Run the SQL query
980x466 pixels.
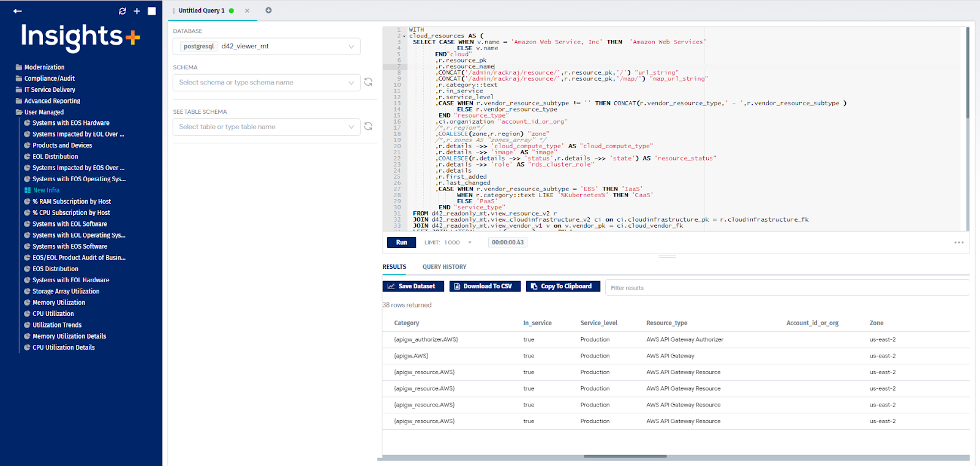pyautogui.click(x=401, y=242)
